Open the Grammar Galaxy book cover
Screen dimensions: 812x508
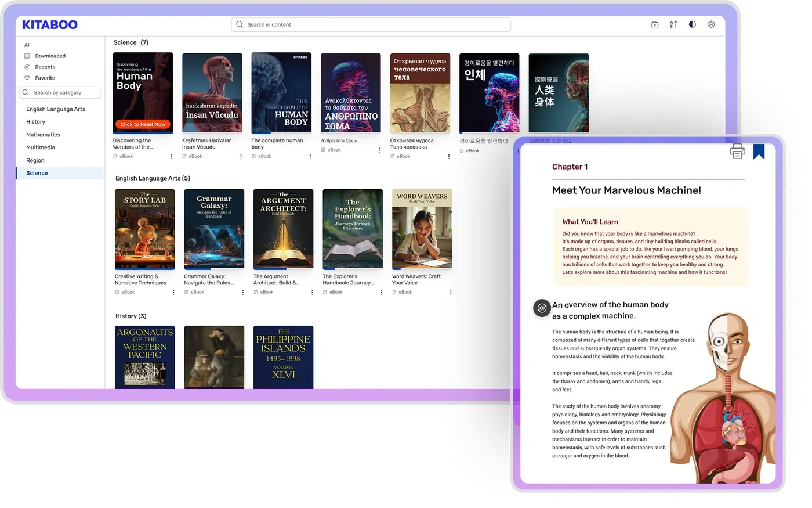point(214,229)
